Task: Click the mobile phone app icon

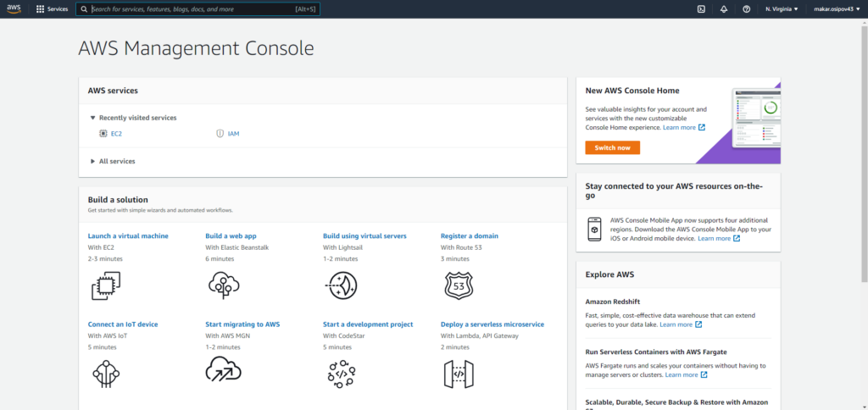Action: click(x=594, y=229)
